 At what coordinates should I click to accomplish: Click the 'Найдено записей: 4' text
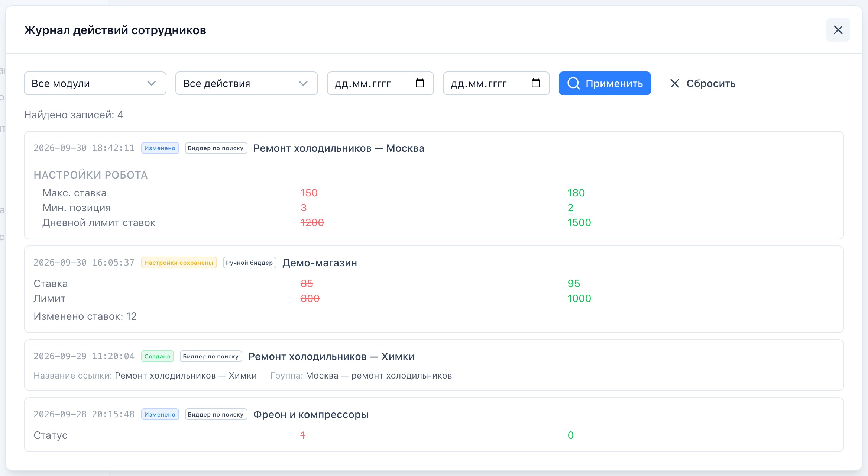pos(74,115)
